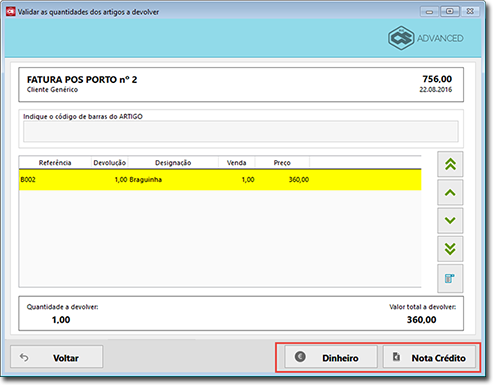Click the Valor total a devolver 360,00 value
496x389 pixels.
click(421, 320)
